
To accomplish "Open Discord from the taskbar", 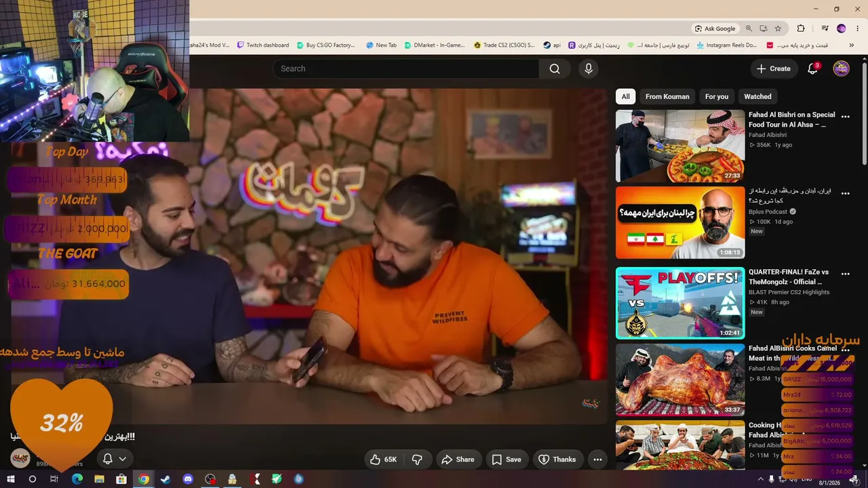I will coord(188,479).
